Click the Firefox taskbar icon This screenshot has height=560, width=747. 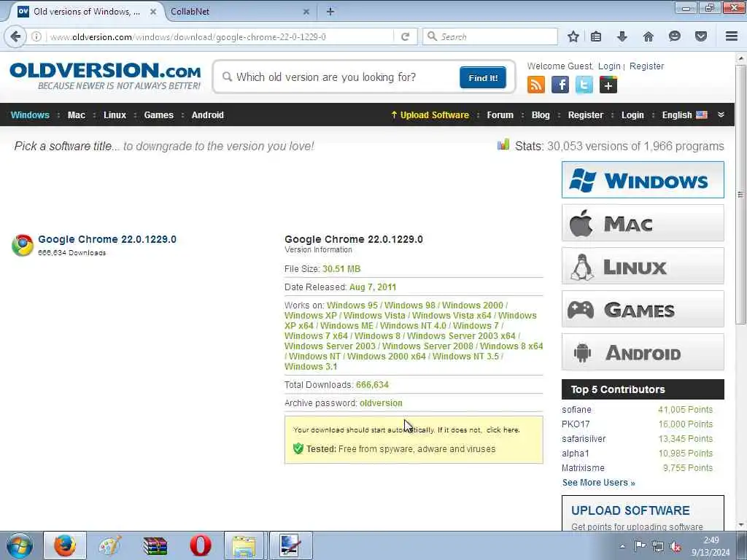(65, 545)
